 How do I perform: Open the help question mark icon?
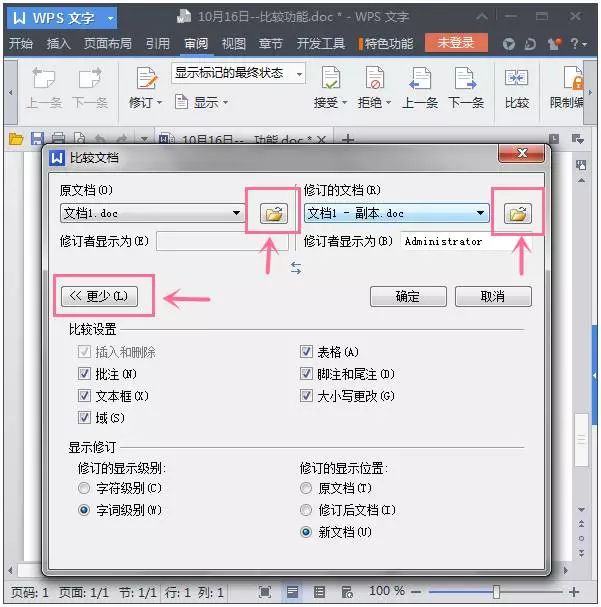tap(574, 43)
